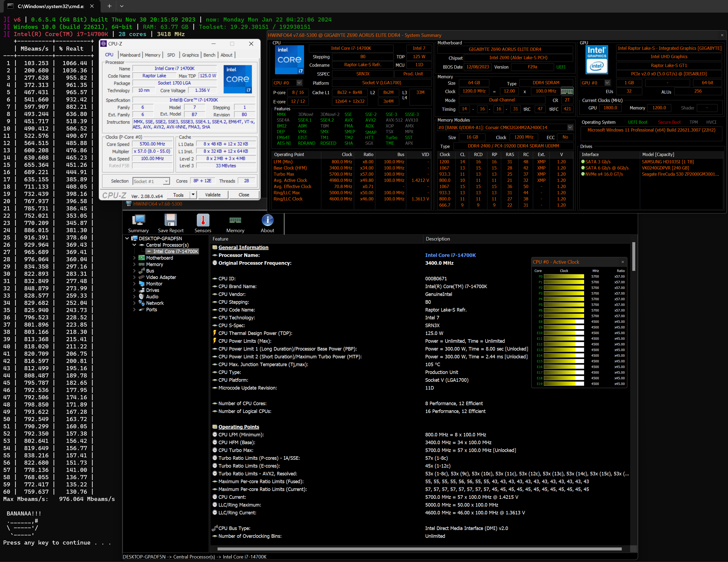Image resolution: width=728 pixels, height=562 pixels.
Task: Click the CPU-Z title bar icon
Action: (x=104, y=44)
